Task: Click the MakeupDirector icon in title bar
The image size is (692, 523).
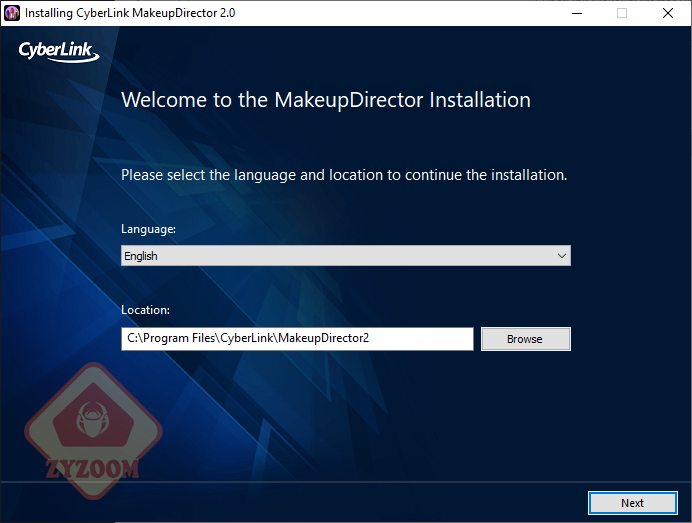Action: point(12,13)
